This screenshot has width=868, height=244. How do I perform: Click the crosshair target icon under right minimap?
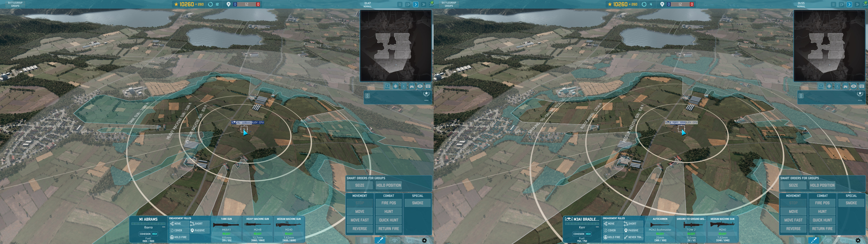pyautogui.click(x=829, y=86)
